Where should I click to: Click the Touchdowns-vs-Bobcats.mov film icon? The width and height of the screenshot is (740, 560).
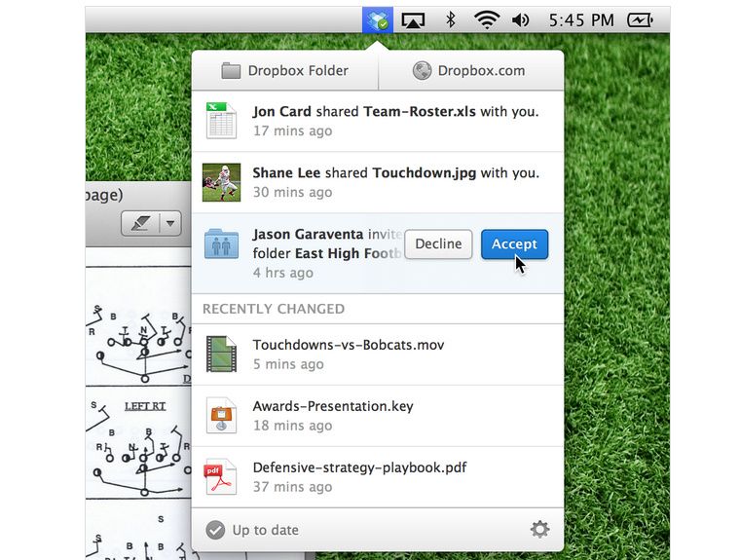click(x=221, y=355)
